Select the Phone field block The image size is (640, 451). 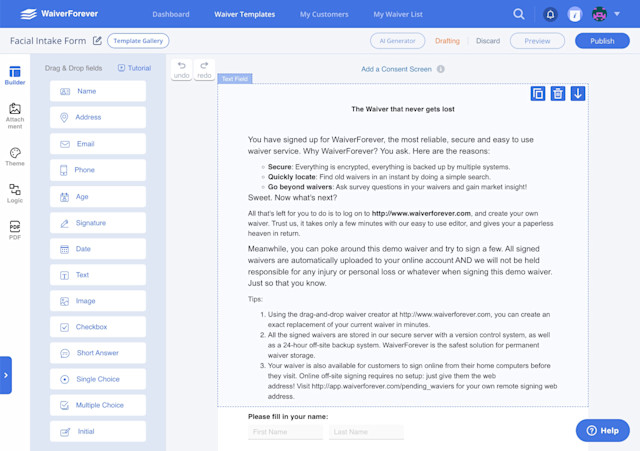(x=98, y=170)
